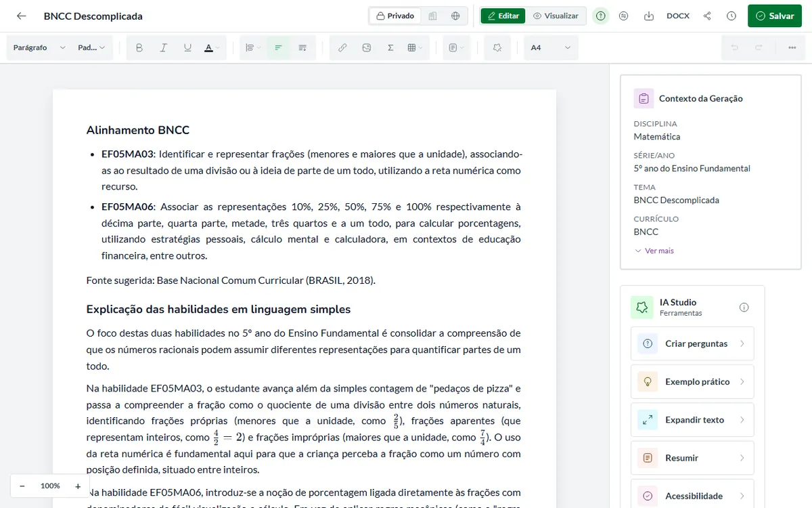
Task: Open Expandir texto tool
Action: pos(692,419)
